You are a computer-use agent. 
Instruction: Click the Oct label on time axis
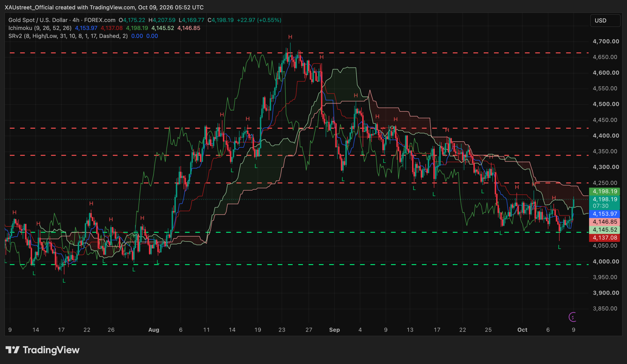pyautogui.click(x=522, y=330)
